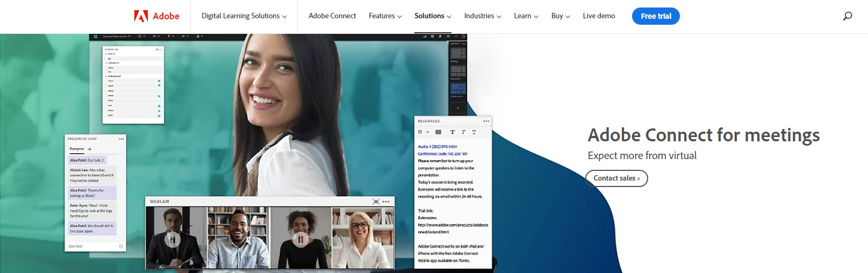Expand the Digital Learning Solutions dropdown
This screenshot has height=273, width=868.
(244, 16)
